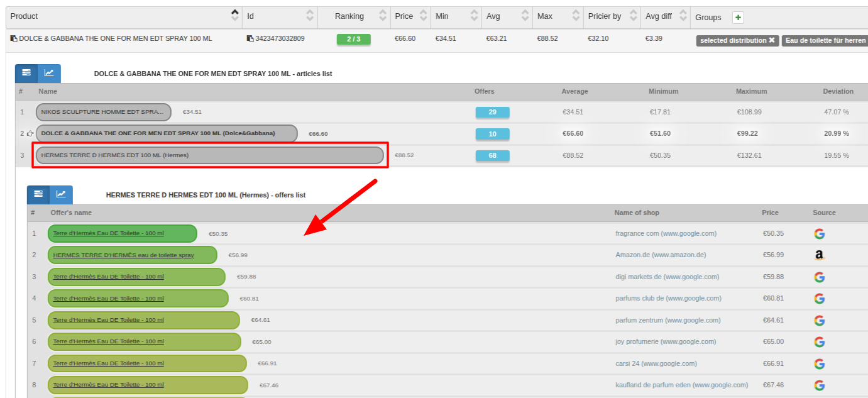Click shop Amazon.de (www.amazon.de)
This screenshot has width=868, height=398.
(x=661, y=255)
